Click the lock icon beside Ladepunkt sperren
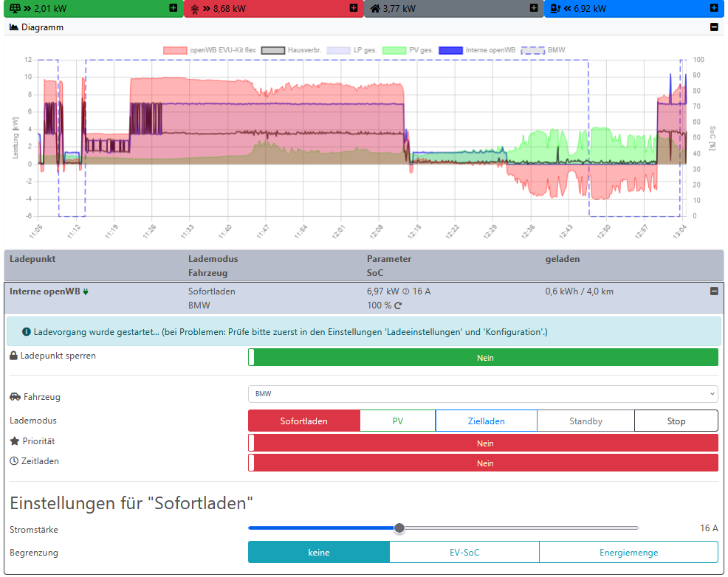Screen dimensions: 728x577 (x=13, y=356)
